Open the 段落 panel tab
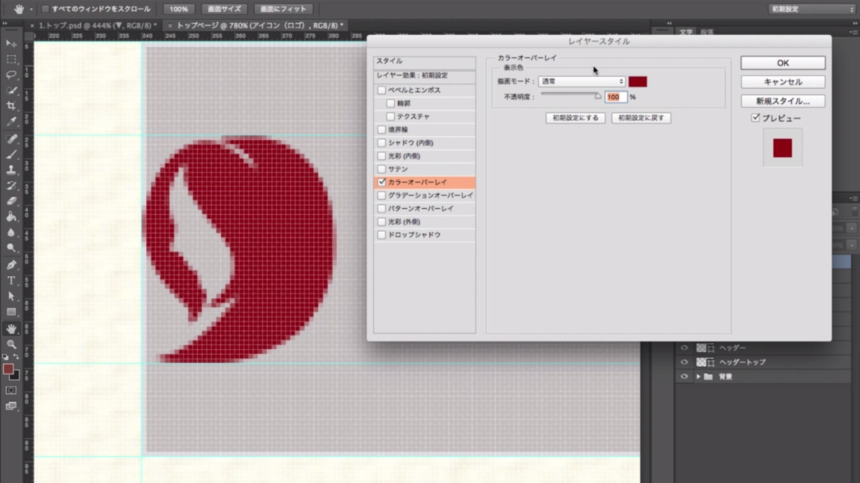 point(707,32)
